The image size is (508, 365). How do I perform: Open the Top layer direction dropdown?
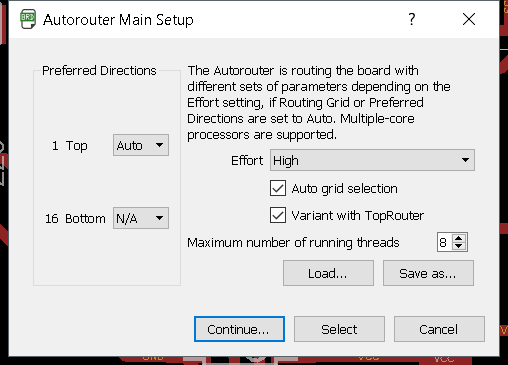coord(141,145)
